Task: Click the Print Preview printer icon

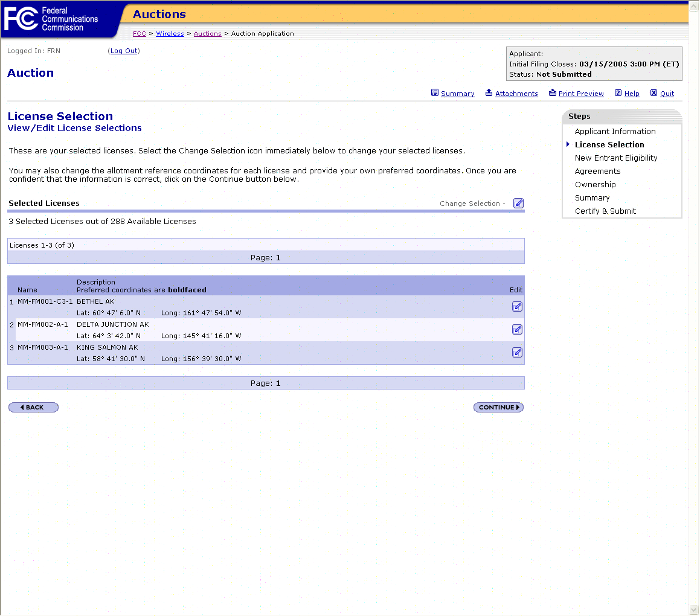Action: [x=552, y=93]
